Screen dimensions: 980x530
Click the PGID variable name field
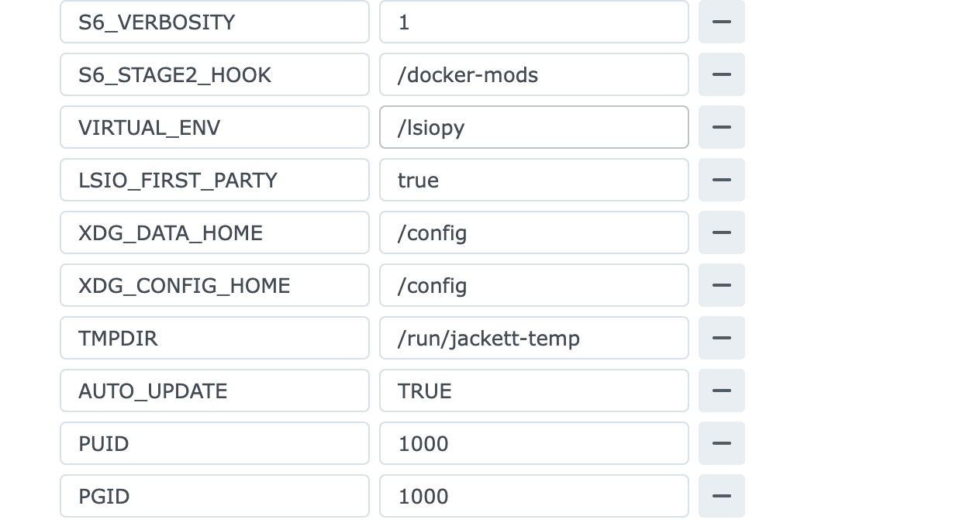coord(214,496)
